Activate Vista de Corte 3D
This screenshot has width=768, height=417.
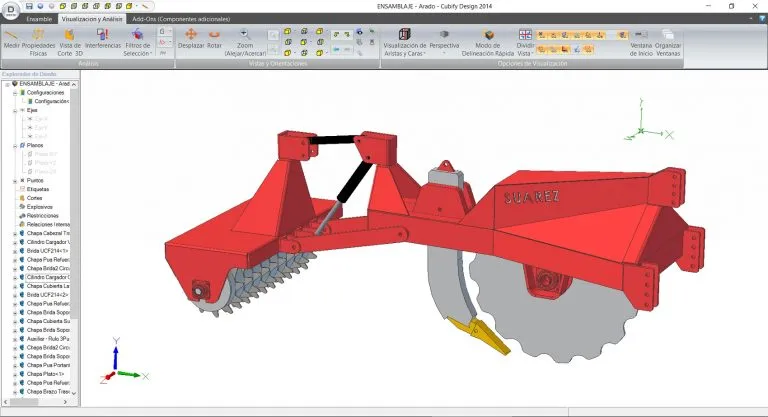pyautogui.click(x=71, y=40)
